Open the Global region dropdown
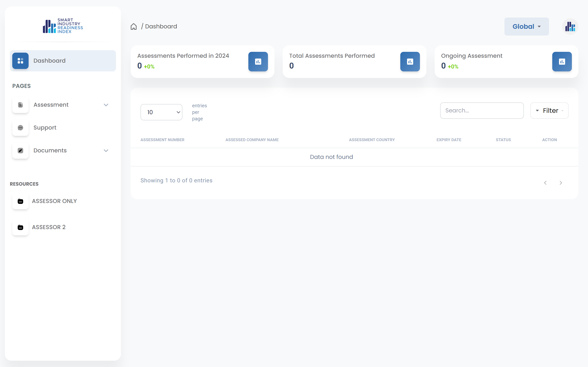The width and height of the screenshot is (588, 367). tap(526, 27)
